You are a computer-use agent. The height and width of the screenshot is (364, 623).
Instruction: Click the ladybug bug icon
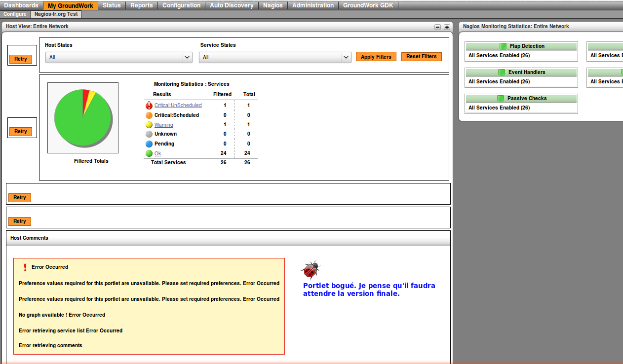tap(311, 270)
